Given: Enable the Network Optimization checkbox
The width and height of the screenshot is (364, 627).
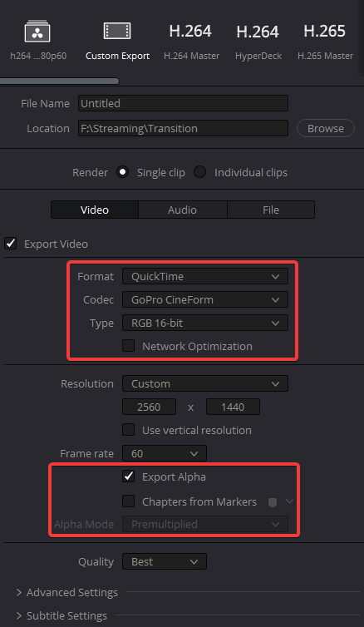Looking at the screenshot, I should [128, 346].
